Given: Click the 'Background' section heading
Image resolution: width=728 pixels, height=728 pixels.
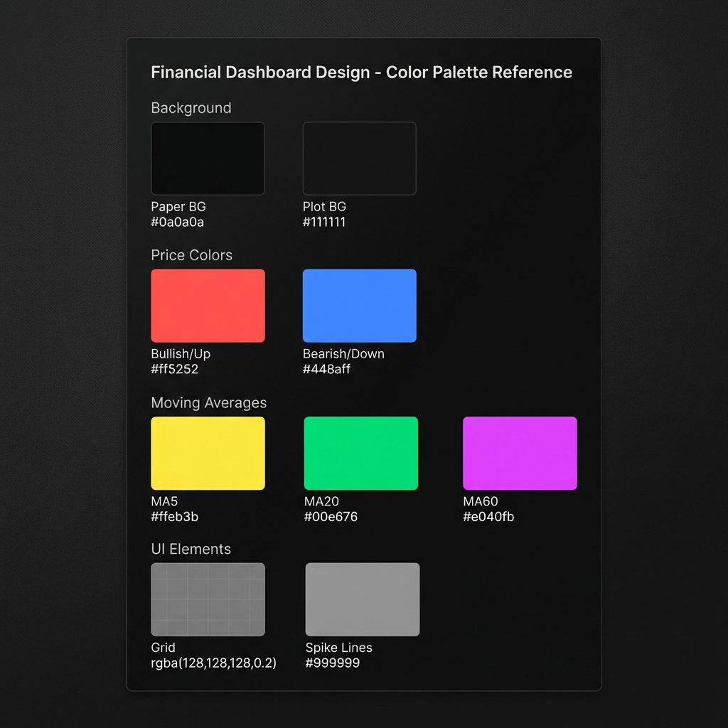Looking at the screenshot, I should click(x=191, y=108).
